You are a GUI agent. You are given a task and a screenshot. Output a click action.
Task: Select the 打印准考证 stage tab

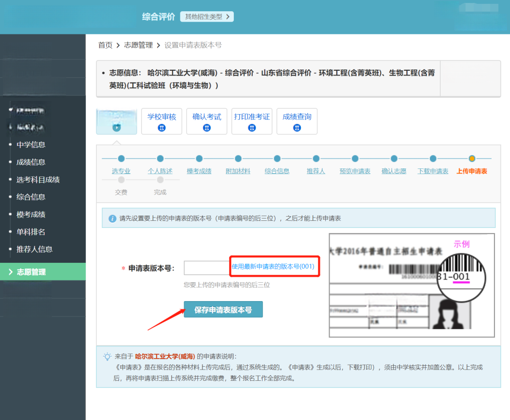(x=252, y=121)
